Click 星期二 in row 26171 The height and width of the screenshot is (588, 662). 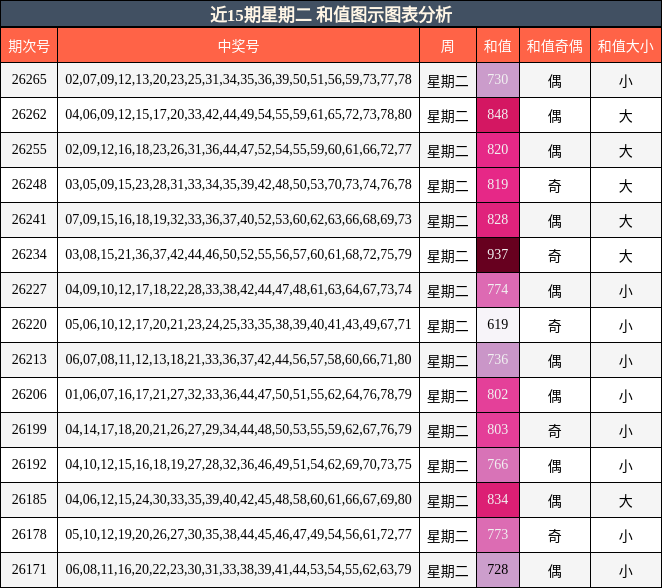[x=448, y=572]
